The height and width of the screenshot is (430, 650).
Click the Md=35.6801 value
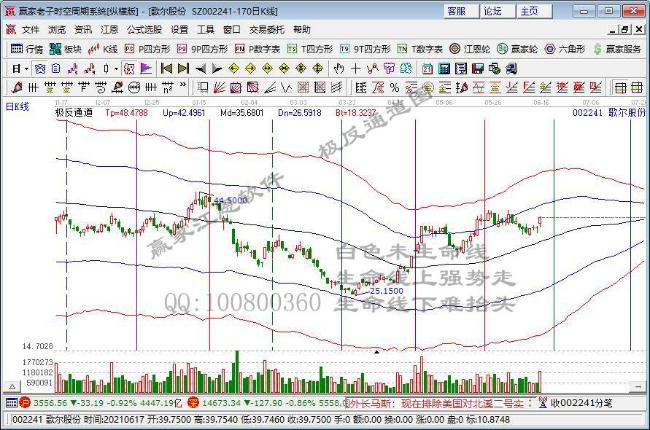pos(242,112)
